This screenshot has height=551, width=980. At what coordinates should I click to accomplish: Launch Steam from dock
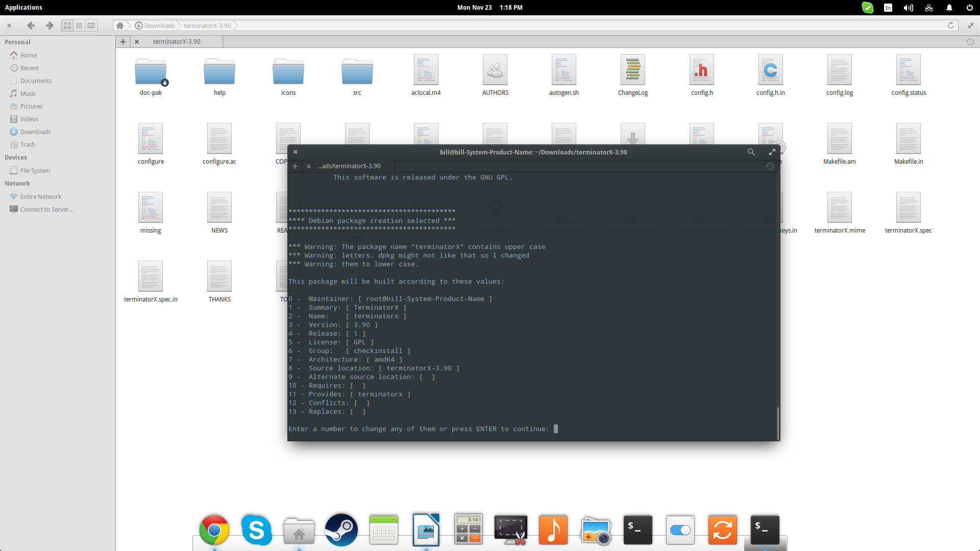[341, 530]
